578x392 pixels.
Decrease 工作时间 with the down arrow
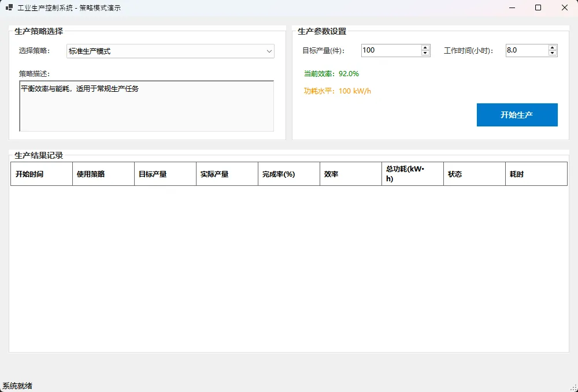click(553, 53)
